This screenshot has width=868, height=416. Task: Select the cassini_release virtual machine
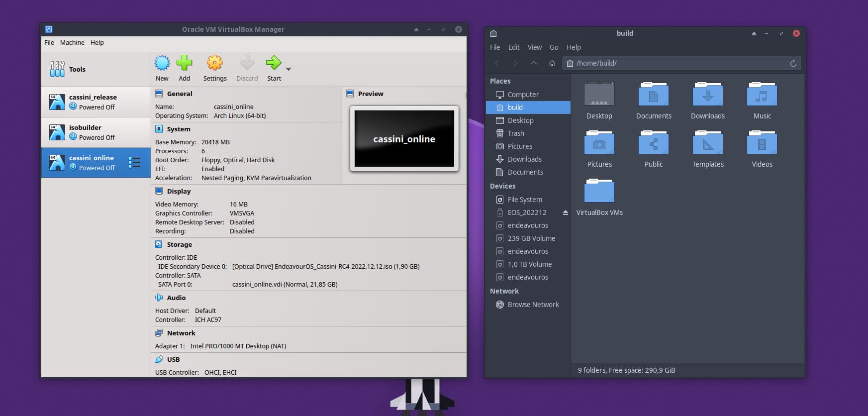click(x=96, y=102)
